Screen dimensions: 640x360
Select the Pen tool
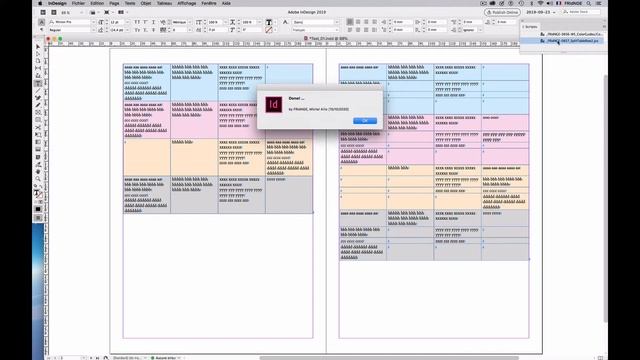click(x=38, y=98)
